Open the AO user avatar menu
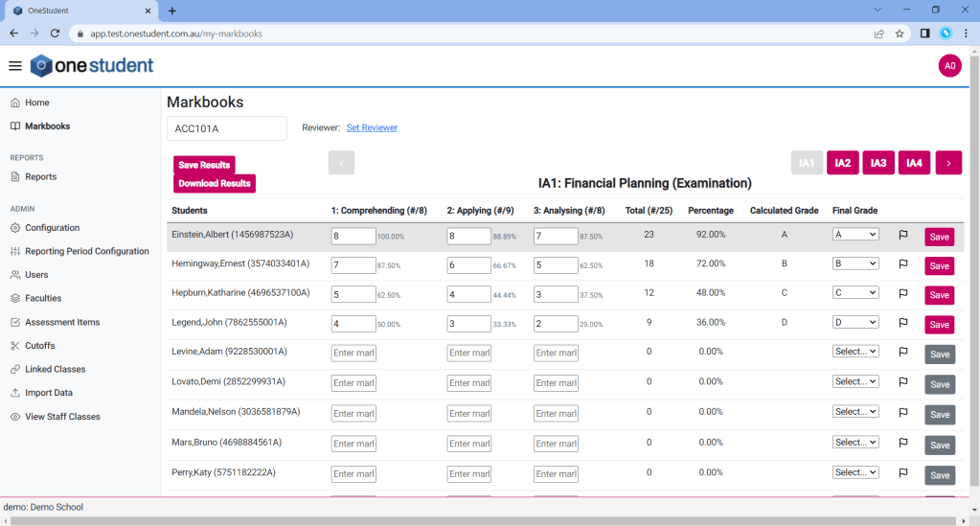 949,66
